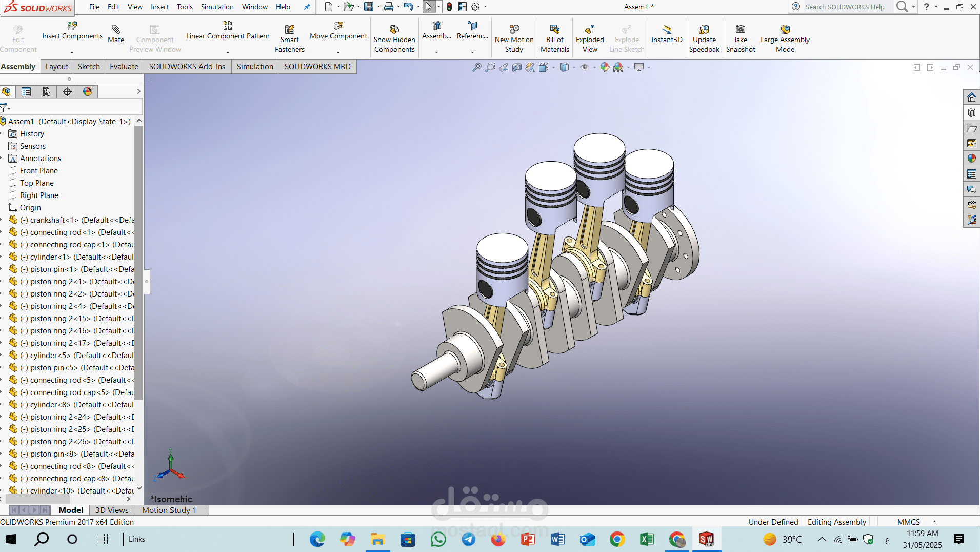Expand Linear Component Pattern dropdown arrow

tap(228, 52)
